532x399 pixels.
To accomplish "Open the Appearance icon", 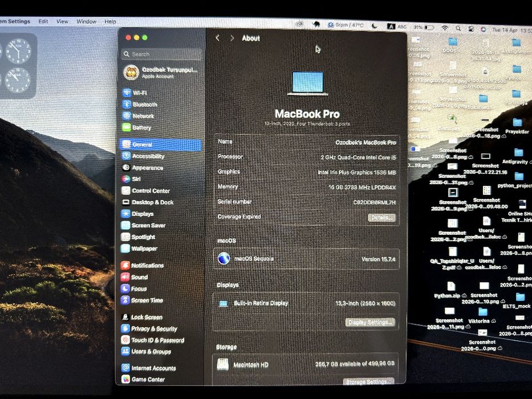I will coord(126,167).
